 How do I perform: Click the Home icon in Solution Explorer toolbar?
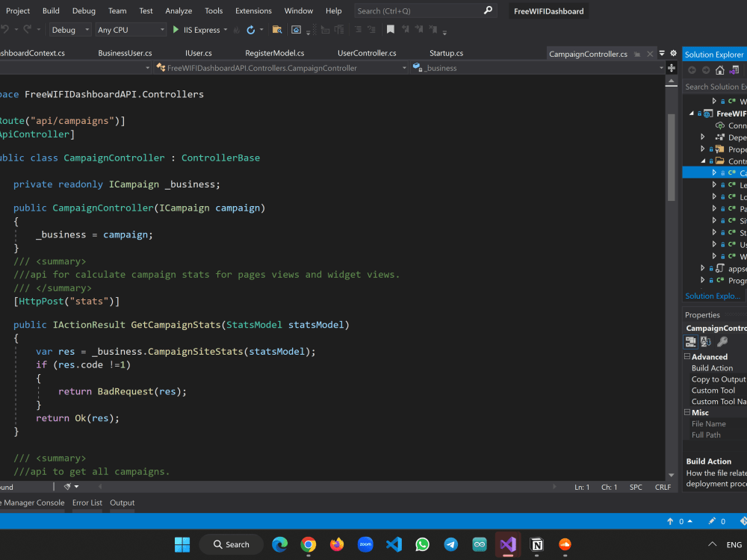click(x=720, y=69)
